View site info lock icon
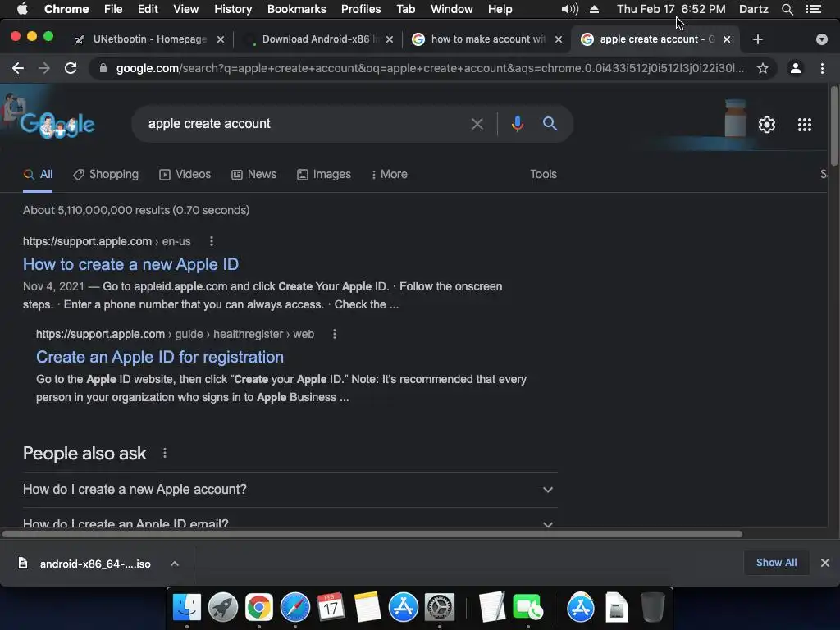The image size is (840, 630). click(x=103, y=68)
